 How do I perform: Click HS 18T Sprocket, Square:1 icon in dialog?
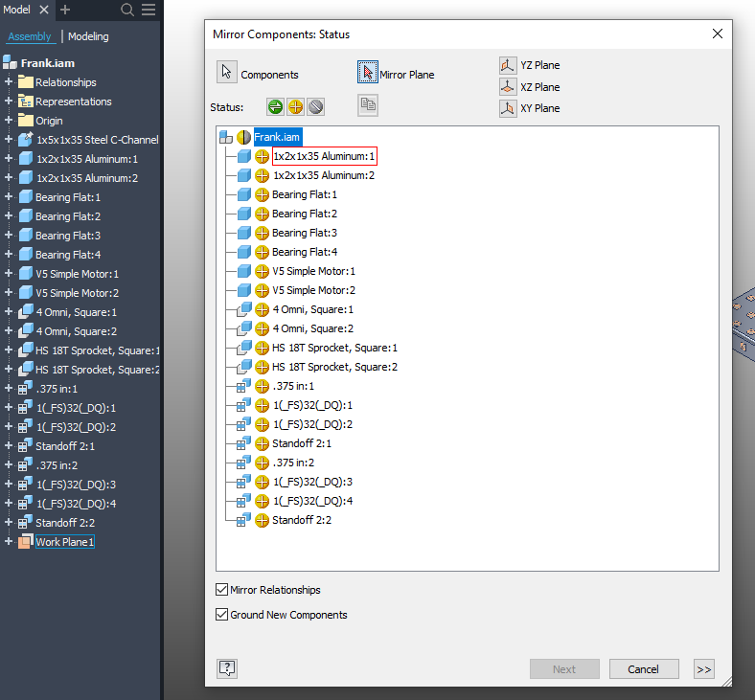coord(244,348)
